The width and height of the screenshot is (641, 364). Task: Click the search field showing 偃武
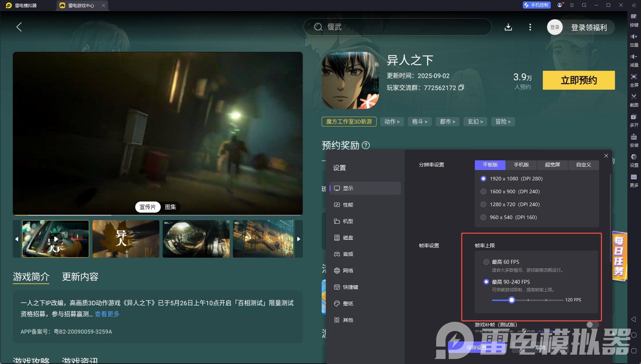[397, 27]
